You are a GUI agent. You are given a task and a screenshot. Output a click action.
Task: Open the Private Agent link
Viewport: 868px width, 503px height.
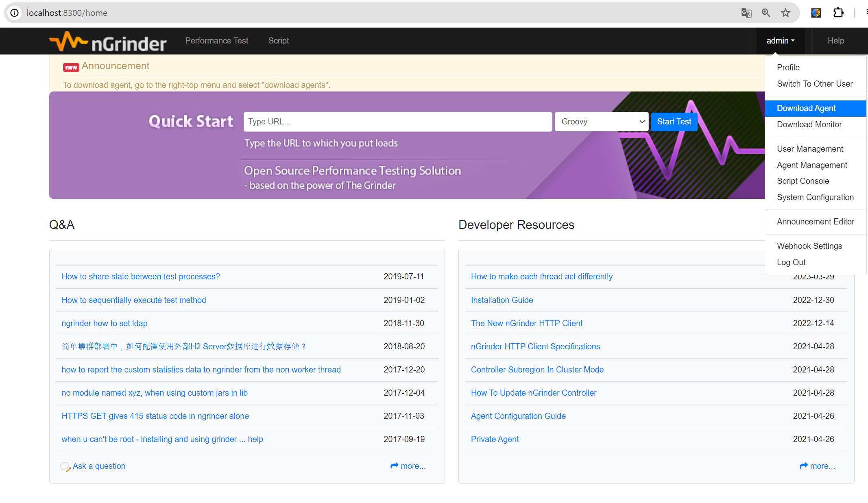[495, 439]
